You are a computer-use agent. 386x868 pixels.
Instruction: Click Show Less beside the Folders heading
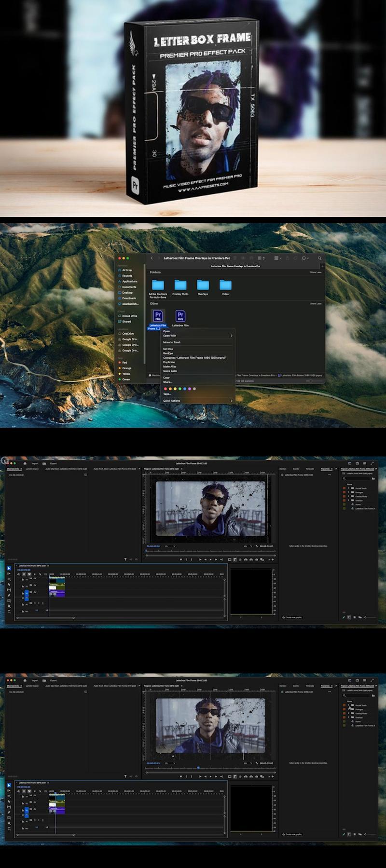(316, 272)
